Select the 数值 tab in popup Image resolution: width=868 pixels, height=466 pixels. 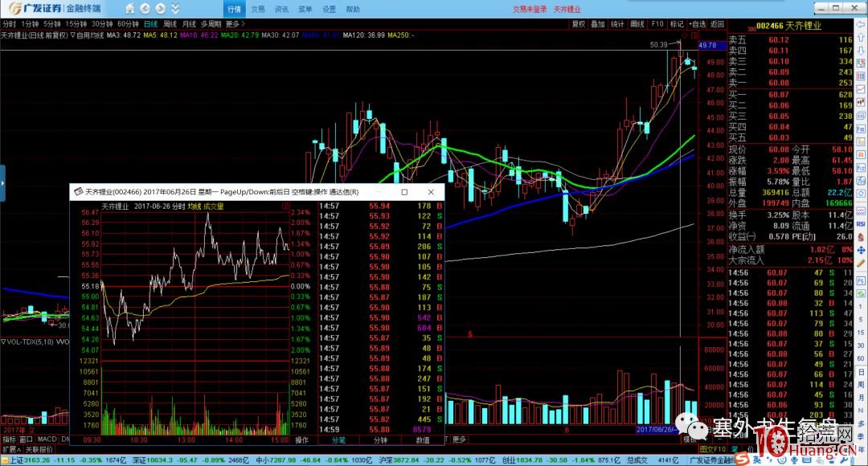(x=423, y=440)
